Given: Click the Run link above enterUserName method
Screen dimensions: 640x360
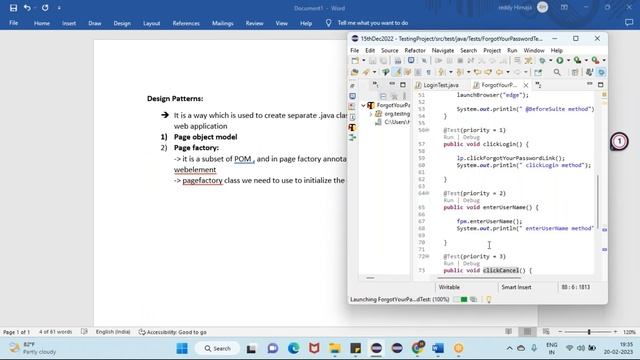Looking at the screenshot, I should (x=448, y=200).
